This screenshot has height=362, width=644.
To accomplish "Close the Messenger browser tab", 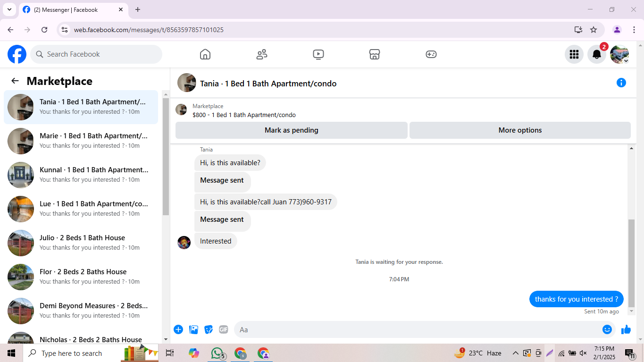I will point(121,9).
